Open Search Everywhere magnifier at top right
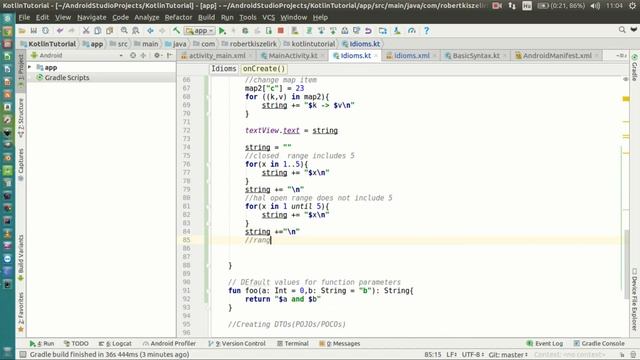Viewport: 640px width, 360px height. tap(622, 30)
